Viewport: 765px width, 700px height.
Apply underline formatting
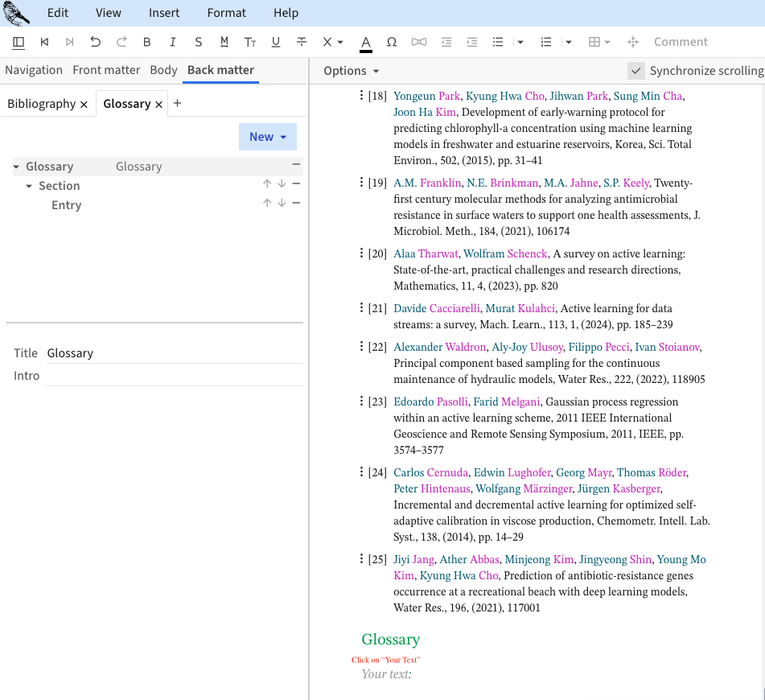pos(276,42)
